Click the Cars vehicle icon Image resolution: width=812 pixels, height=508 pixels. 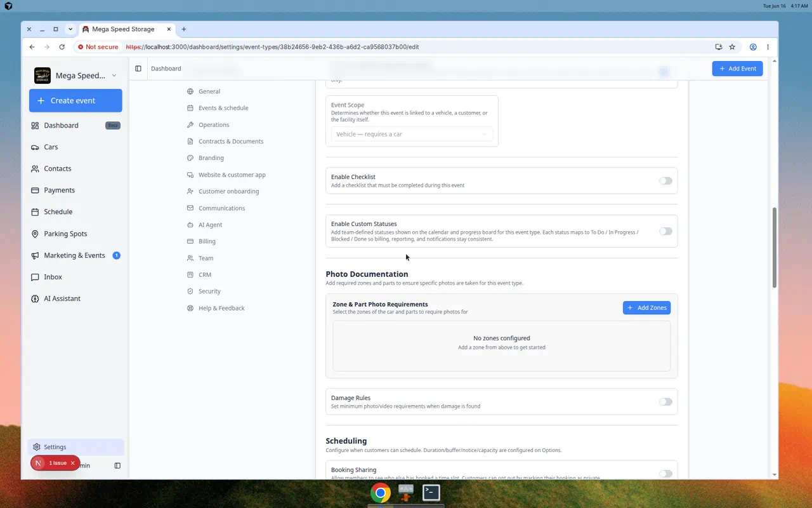35,147
